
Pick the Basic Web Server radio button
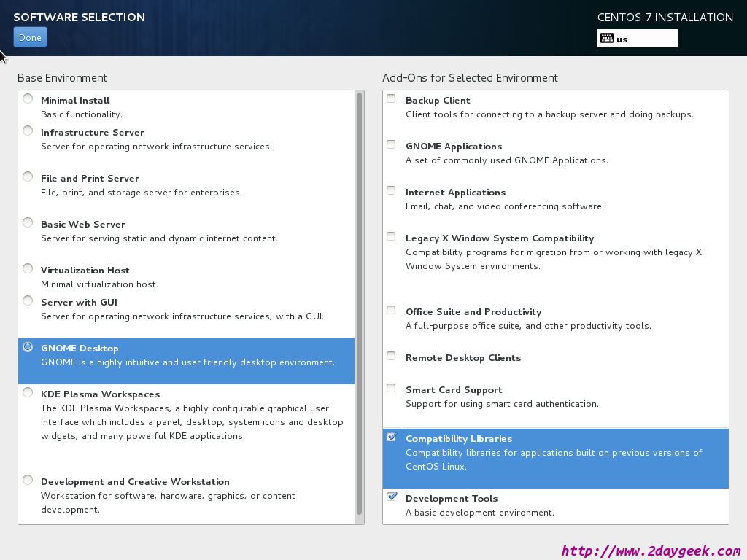(28, 222)
